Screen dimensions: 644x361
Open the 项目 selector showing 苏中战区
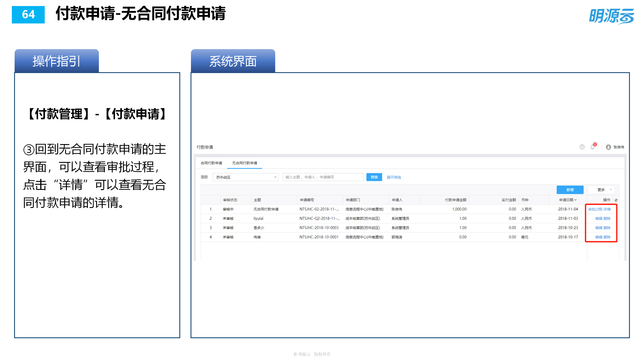point(245,177)
